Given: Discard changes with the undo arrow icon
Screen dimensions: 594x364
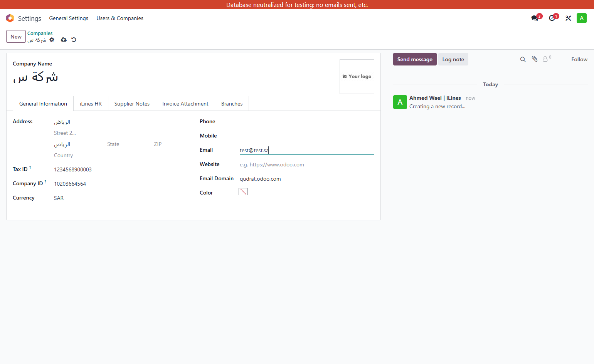Looking at the screenshot, I should (74, 40).
